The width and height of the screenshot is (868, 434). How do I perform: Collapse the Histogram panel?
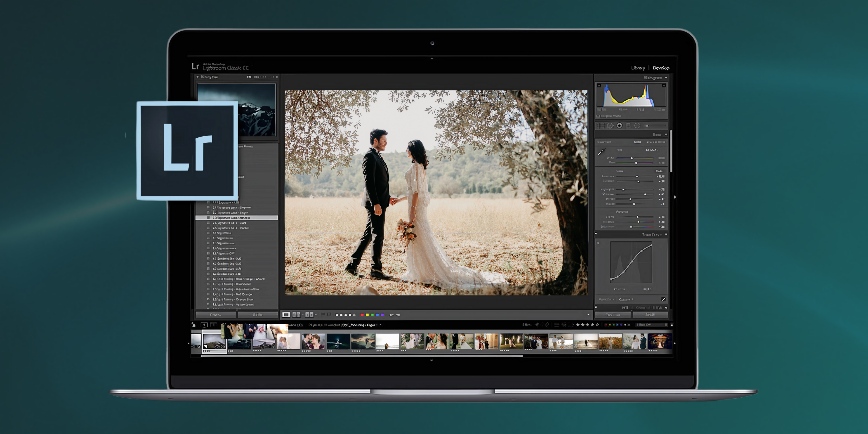tap(666, 78)
